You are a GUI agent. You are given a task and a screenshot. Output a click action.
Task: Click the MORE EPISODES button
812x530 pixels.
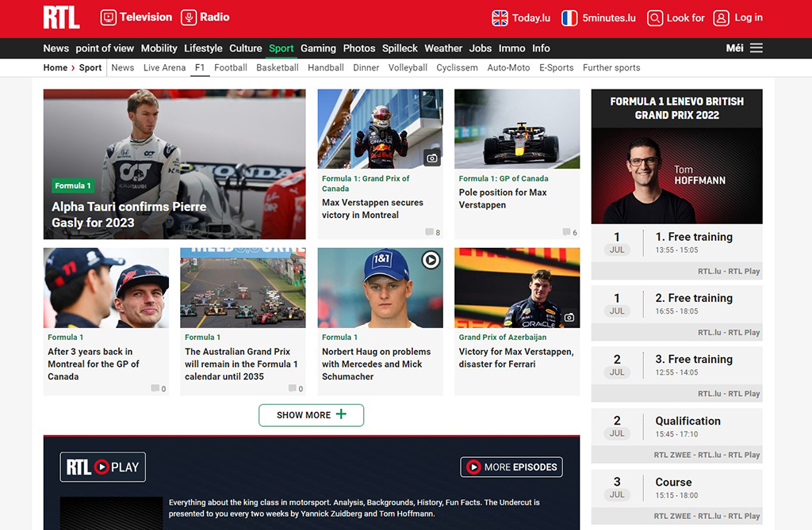(x=511, y=467)
